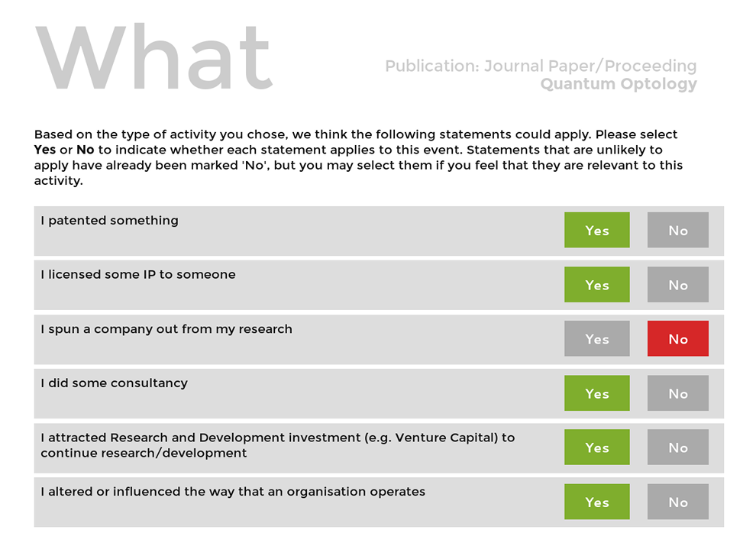
Task: Click the 'I did some consultancy' statement
Action: tap(115, 383)
